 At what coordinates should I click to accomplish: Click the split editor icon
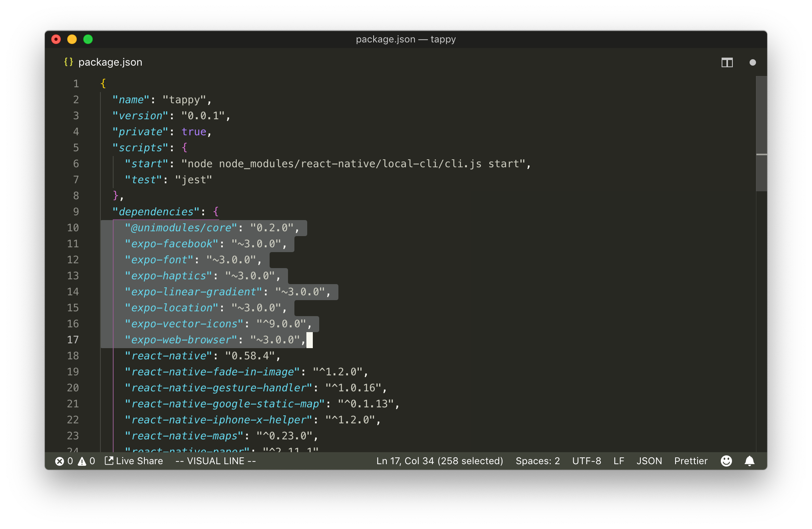tap(727, 62)
